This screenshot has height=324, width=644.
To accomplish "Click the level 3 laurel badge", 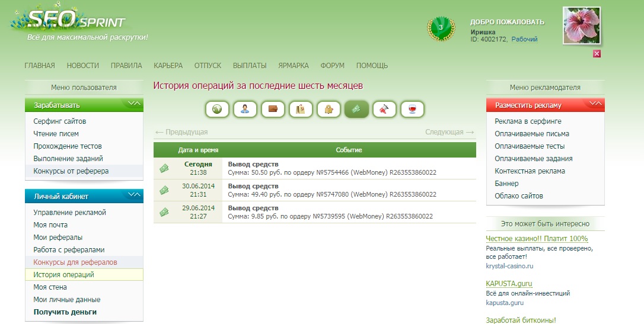I will click(x=441, y=28).
